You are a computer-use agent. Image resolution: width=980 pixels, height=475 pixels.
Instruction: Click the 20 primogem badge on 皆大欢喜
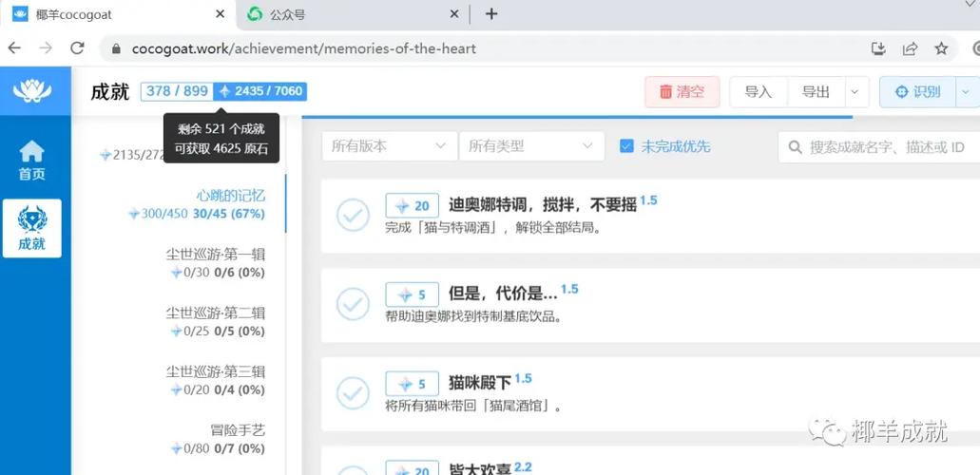(412, 468)
